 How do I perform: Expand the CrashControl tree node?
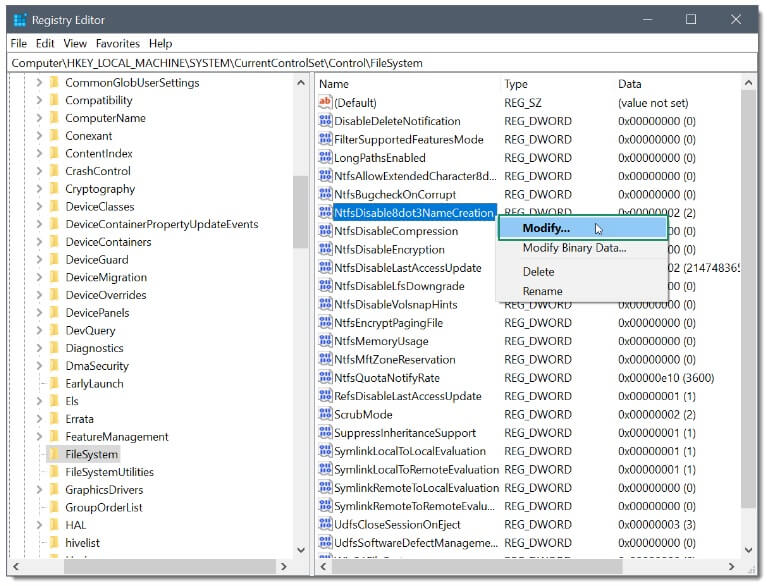[x=39, y=171]
